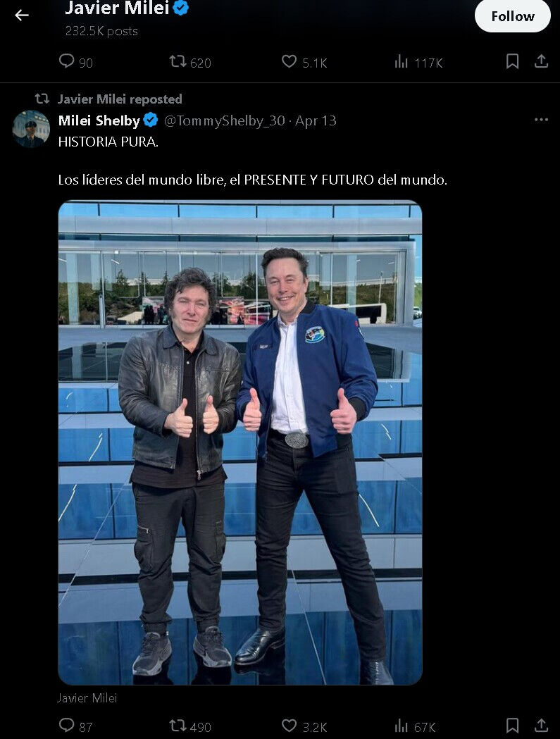This screenshot has height=739, width=560.
Task: View analytics of post with 117K views
Action: tap(418, 62)
